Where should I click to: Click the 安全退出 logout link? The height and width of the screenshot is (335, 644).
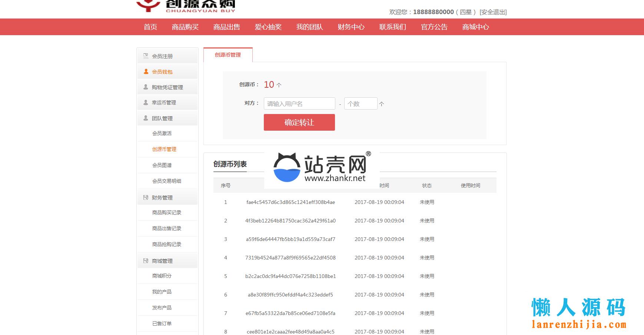493,12
